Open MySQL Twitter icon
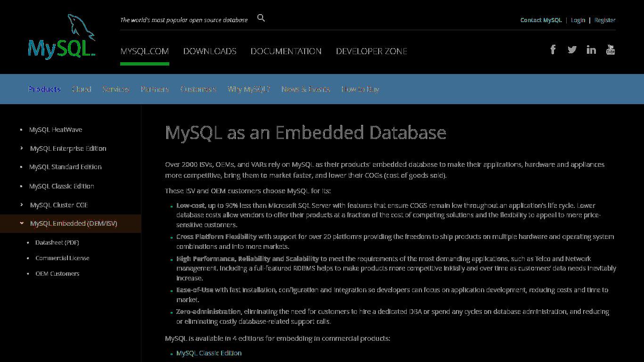Viewport: 644px width, 362px height. pyautogui.click(x=572, y=49)
